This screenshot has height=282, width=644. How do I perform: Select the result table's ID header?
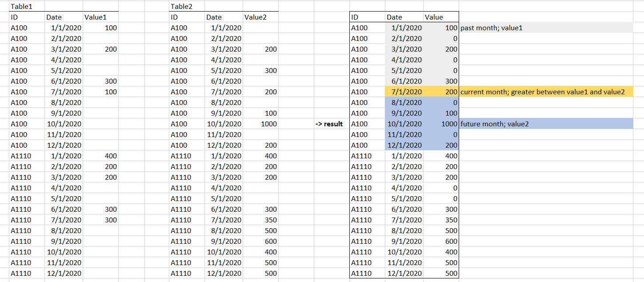coord(367,17)
